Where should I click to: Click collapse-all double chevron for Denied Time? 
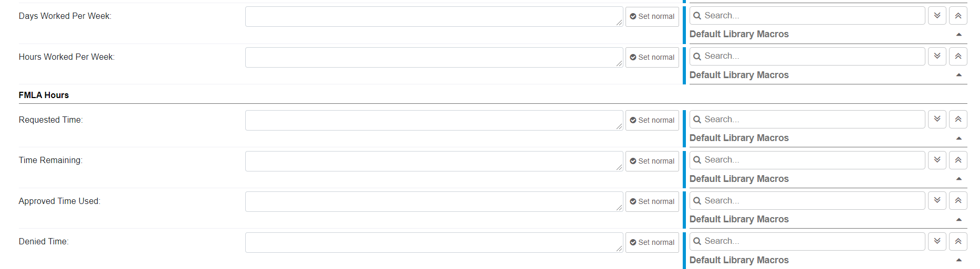pos(958,241)
